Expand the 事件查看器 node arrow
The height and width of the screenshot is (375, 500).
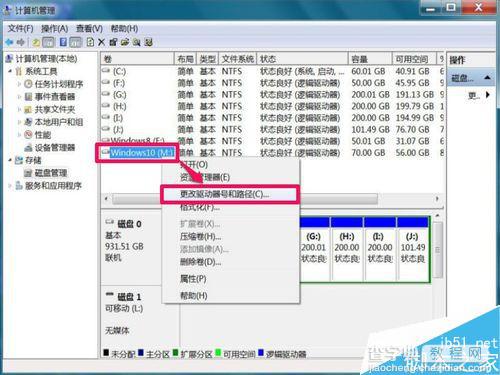click(19, 97)
